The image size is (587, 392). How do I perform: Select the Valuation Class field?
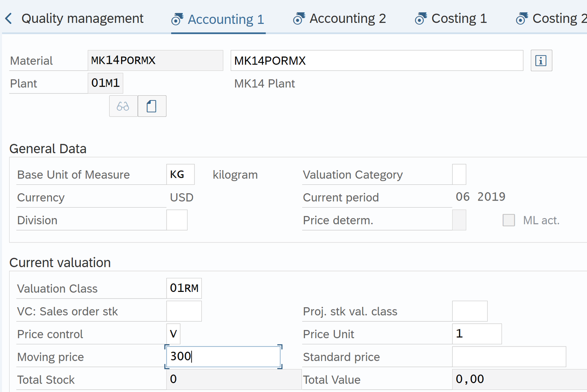[x=184, y=289]
